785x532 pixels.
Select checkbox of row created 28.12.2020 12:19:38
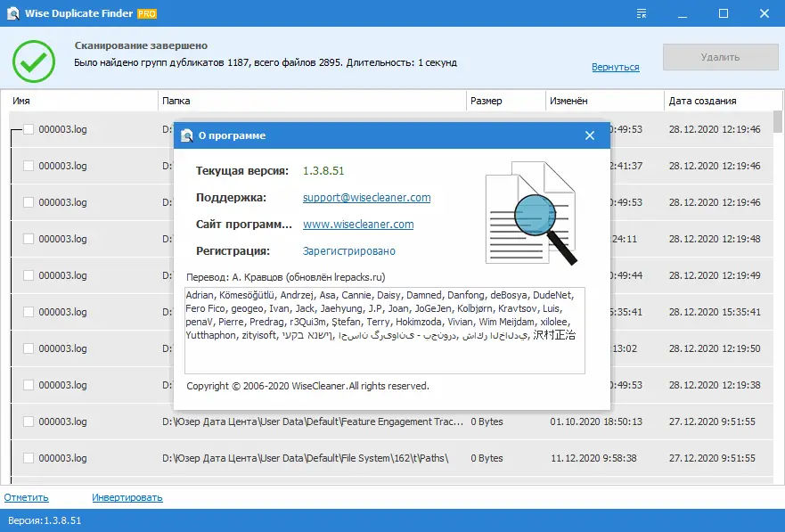29,385
